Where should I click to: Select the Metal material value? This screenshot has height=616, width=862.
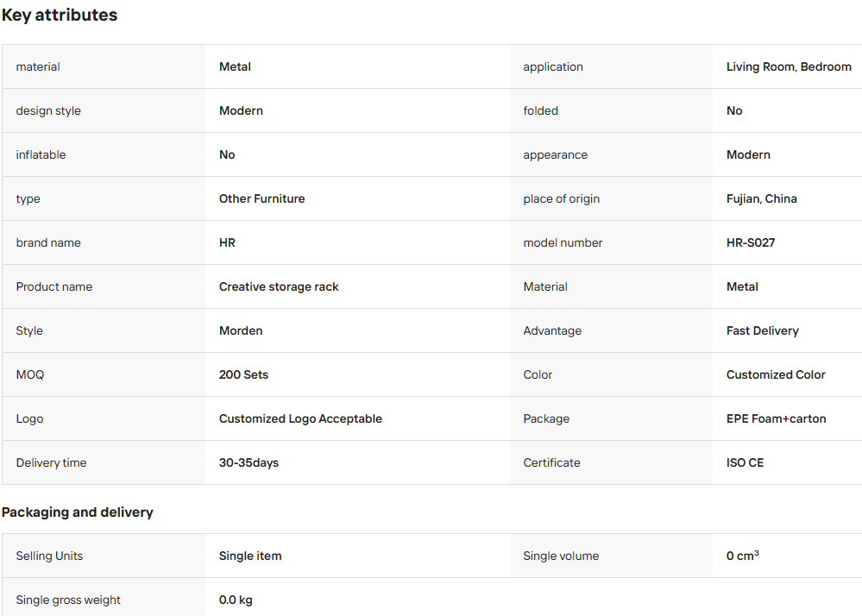(x=235, y=66)
